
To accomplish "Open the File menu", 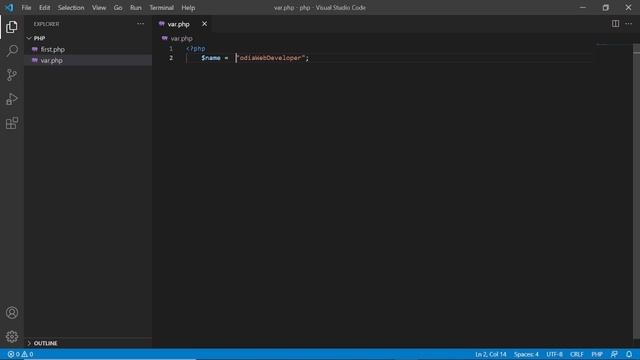I will click(x=26, y=8).
